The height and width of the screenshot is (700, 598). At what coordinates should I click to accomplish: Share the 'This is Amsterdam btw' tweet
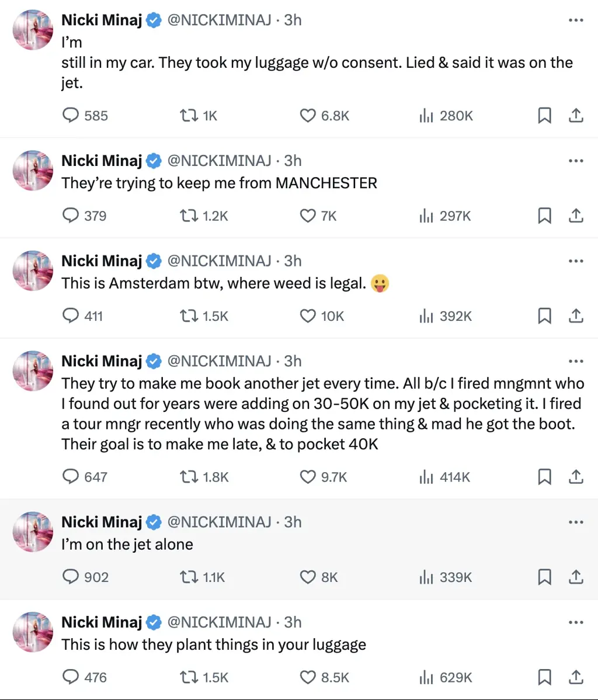[x=576, y=316]
